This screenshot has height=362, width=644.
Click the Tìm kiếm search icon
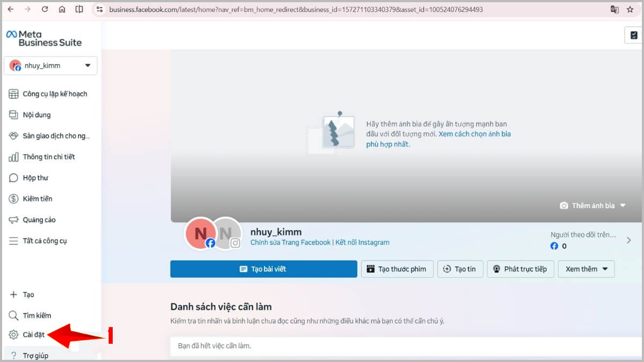(14, 315)
